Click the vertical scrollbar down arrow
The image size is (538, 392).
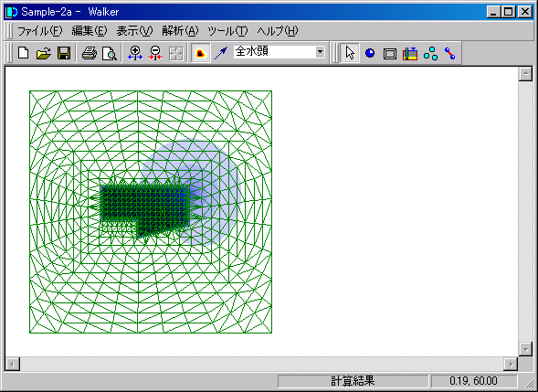[x=525, y=349]
